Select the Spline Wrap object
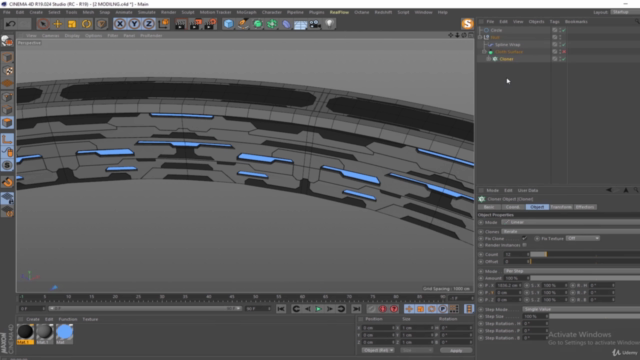This screenshot has height=360, width=640. (x=507, y=44)
